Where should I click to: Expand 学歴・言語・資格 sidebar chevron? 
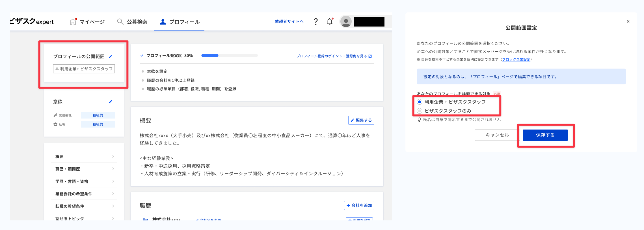pyautogui.click(x=113, y=181)
